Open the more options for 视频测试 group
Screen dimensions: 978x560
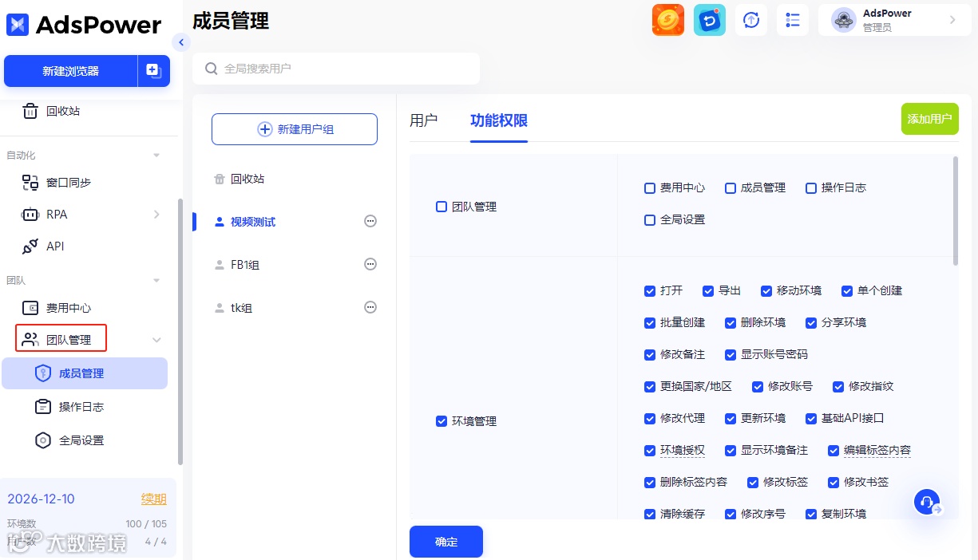(370, 221)
